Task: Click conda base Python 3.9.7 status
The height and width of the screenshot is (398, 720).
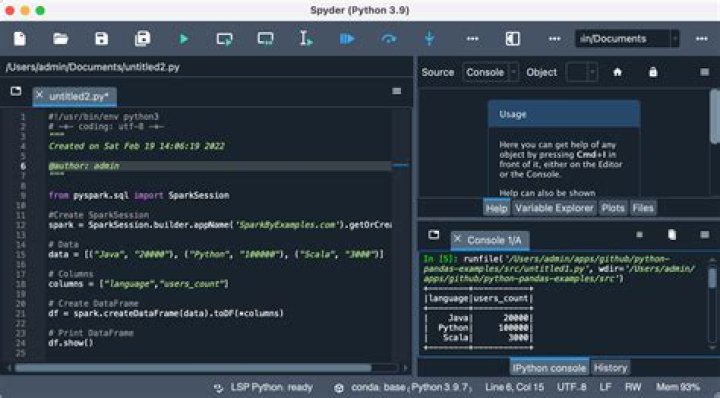Action: [x=403, y=387]
